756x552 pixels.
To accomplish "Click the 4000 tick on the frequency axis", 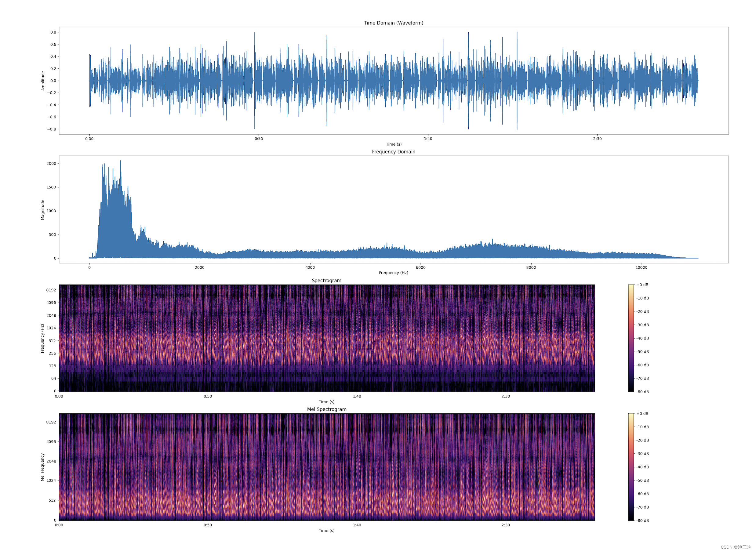I will pos(310,267).
